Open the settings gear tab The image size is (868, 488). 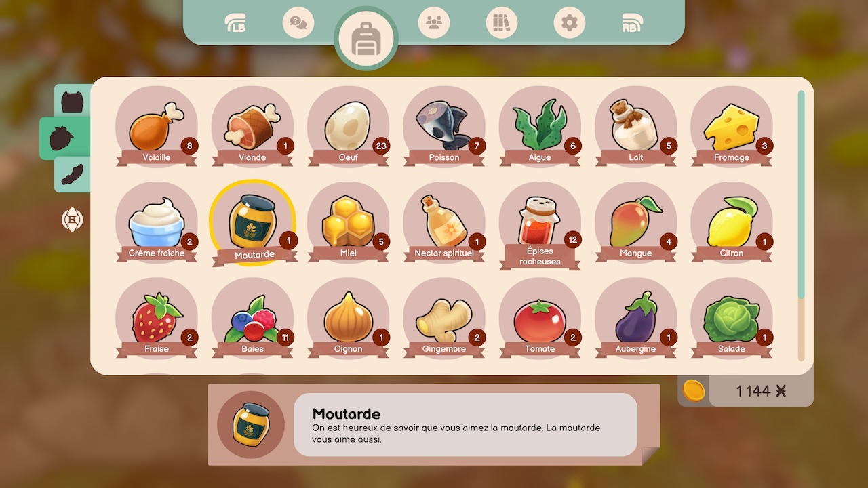coord(570,23)
